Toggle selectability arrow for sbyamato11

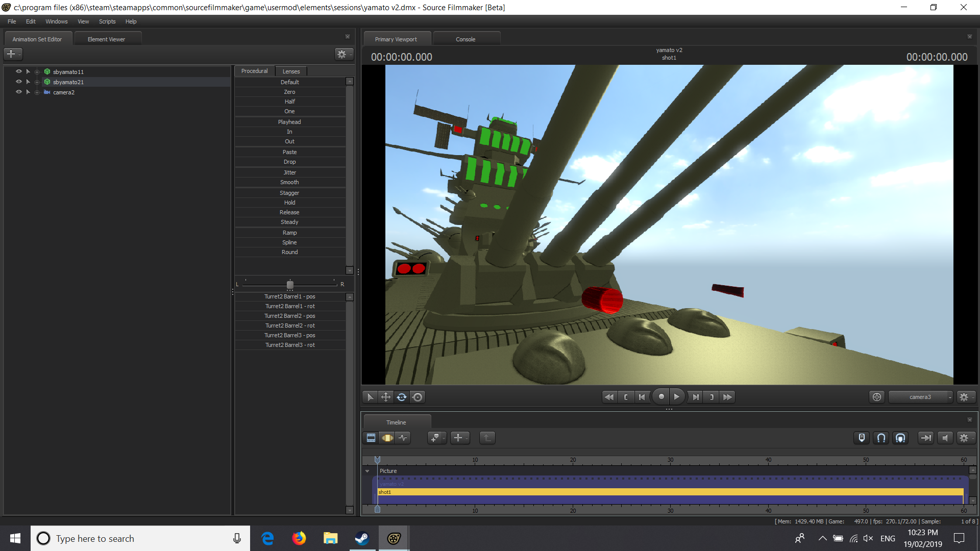pos(28,71)
